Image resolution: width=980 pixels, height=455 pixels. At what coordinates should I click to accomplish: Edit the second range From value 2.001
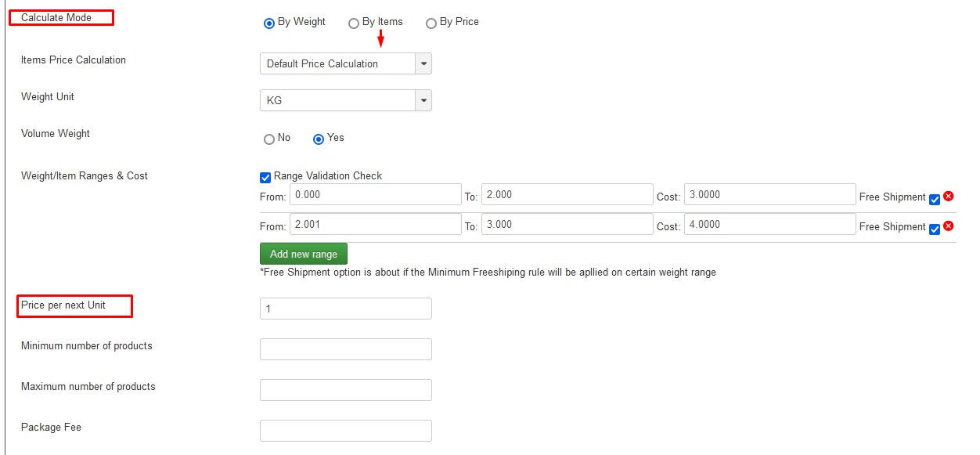point(376,224)
